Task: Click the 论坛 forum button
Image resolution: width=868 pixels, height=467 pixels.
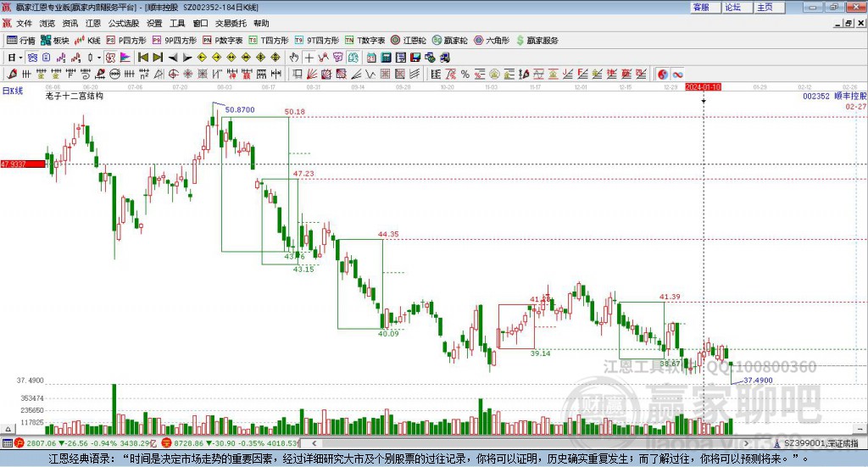Action: click(x=737, y=7)
